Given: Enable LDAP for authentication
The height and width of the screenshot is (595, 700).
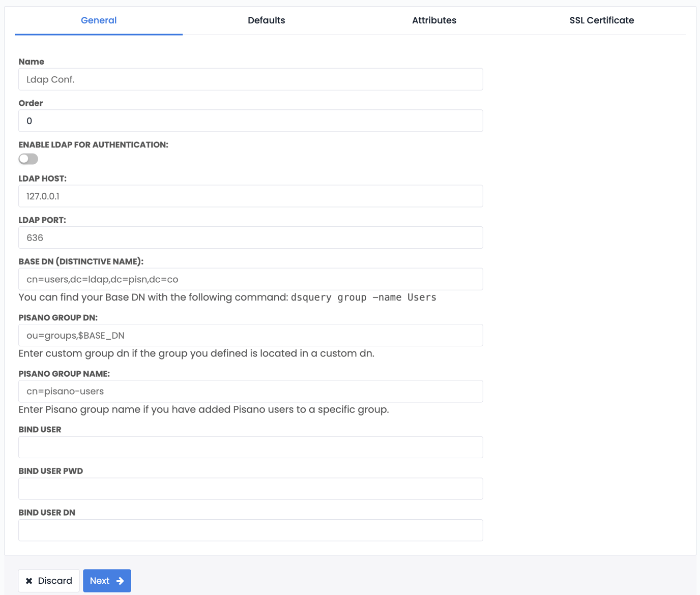Looking at the screenshot, I should pyautogui.click(x=28, y=159).
